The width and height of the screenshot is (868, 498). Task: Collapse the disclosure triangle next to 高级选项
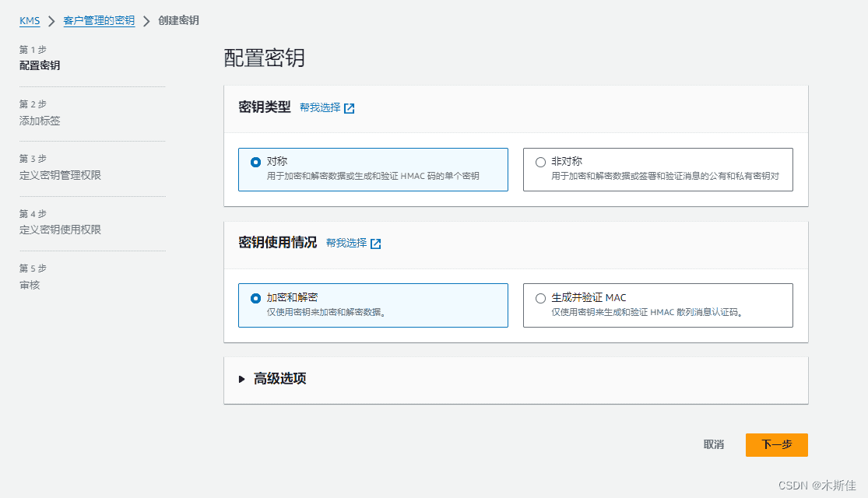[241, 380]
